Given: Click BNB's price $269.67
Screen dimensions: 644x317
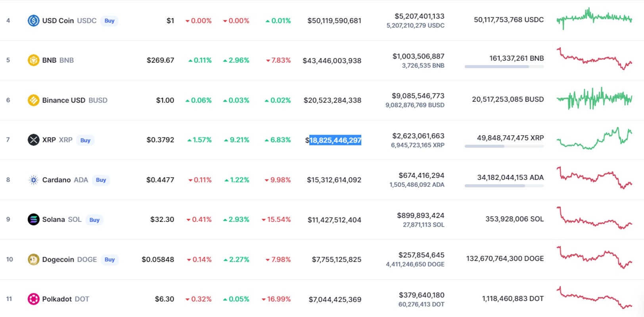Looking at the screenshot, I should (160, 60).
